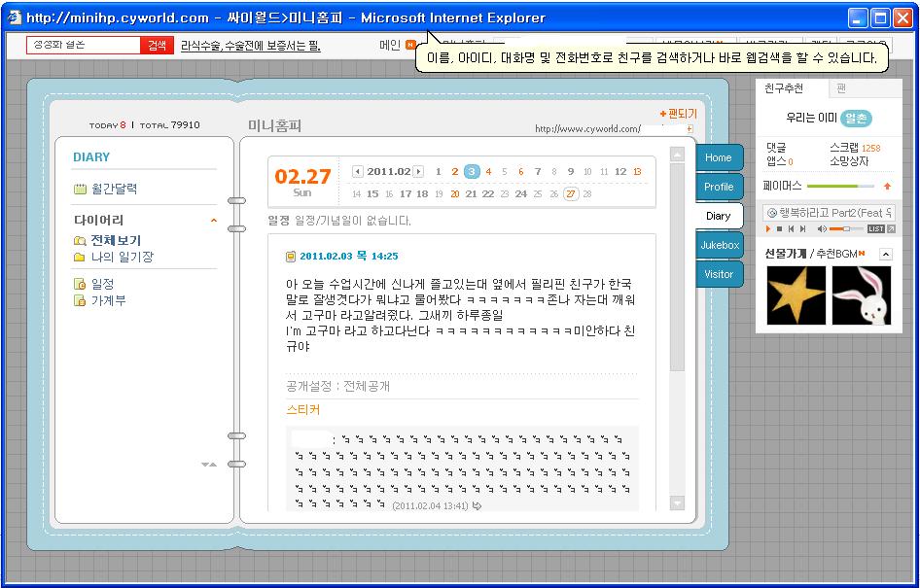
Task: Pop out the music player window icon
Action: click(x=891, y=228)
